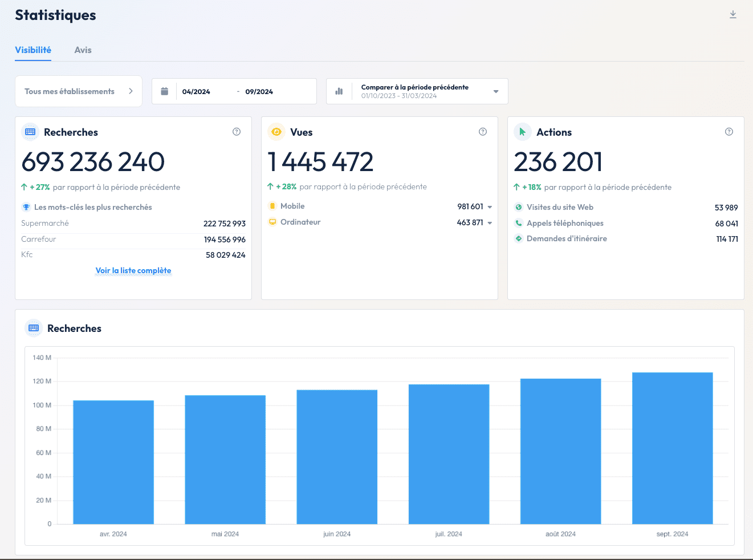Viewport: 753px width, 560px height.
Task: Click the end date field 09/2024
Action: click(259, 91)
